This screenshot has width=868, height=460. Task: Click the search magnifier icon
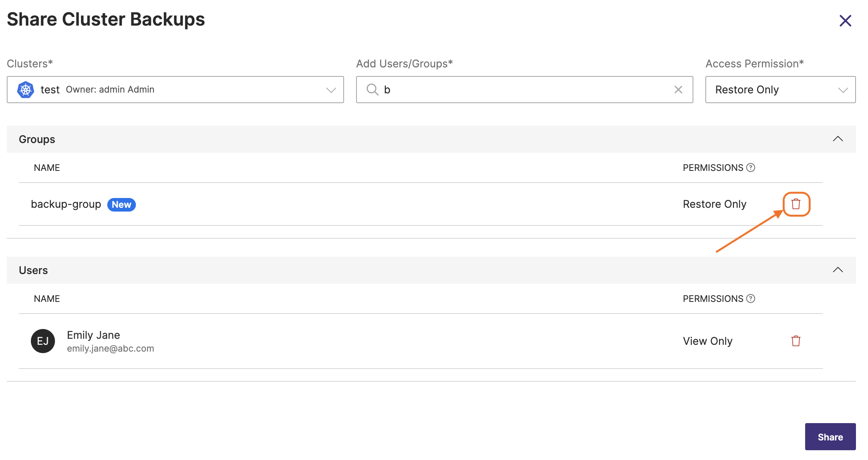(372, 90)
